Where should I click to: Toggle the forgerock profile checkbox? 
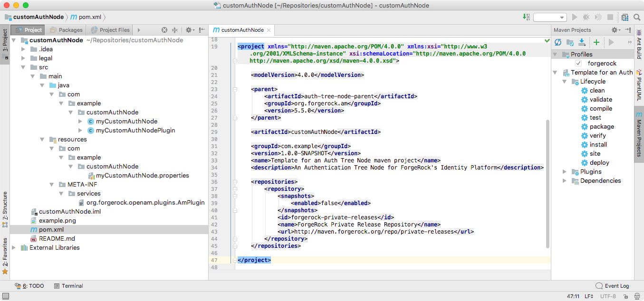578,63
